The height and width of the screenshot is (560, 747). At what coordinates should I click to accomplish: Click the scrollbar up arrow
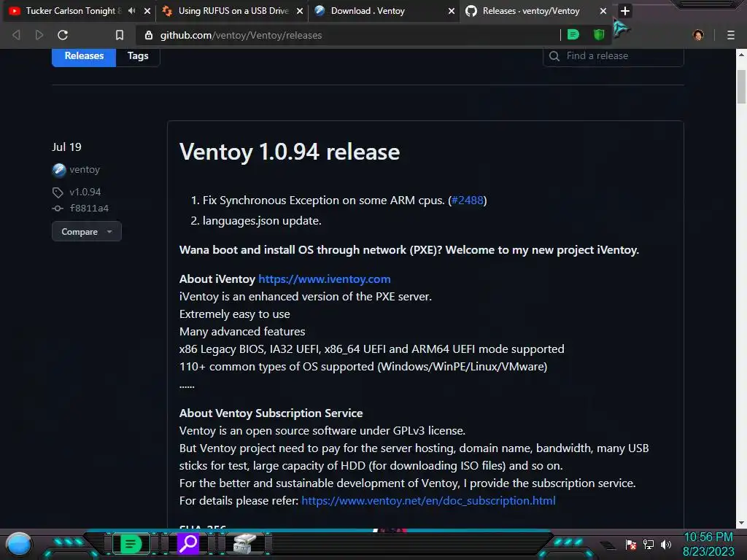tap(741, 55)
